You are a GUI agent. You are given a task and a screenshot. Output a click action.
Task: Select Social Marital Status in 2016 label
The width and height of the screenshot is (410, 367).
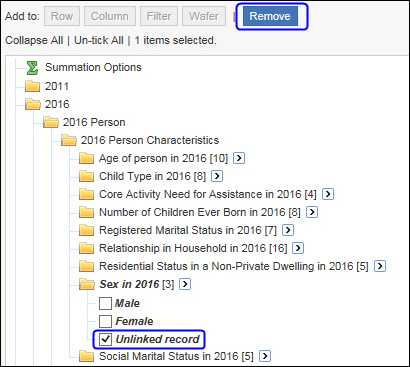pos(176,357)
